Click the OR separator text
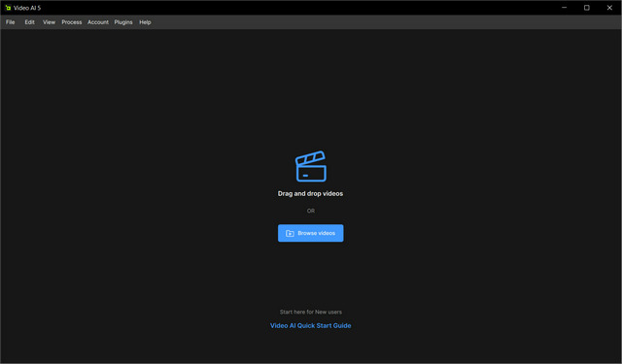622x364 pixels. pyautogui.click(x=311, y=211)
